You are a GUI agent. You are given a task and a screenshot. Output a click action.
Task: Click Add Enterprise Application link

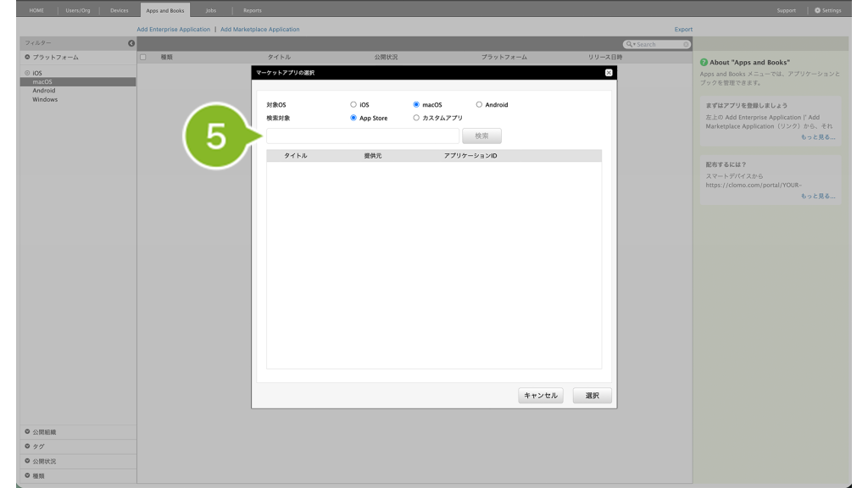pyautogui.click(x=173, y=30)
